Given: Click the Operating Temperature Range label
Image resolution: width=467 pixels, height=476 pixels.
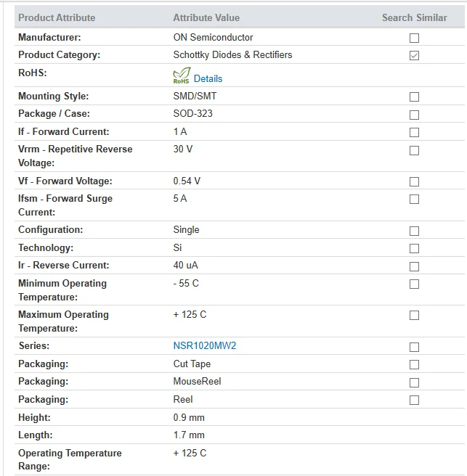Looking at the screenshot, I should [70, 459].
